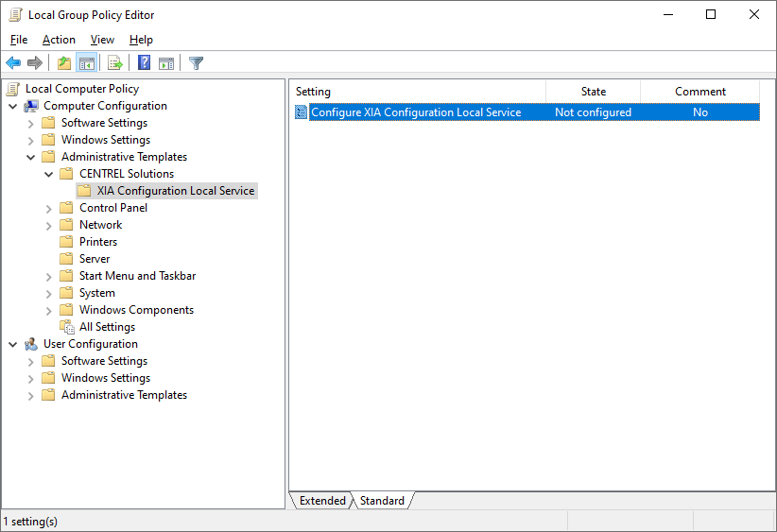
Task: Expand Windows Settings under Computer Configuration
Action: point(31,140)
